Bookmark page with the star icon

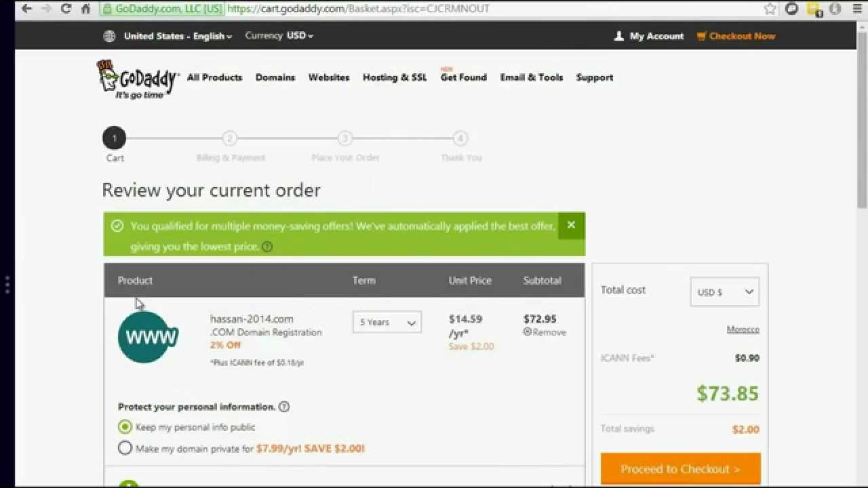coord(770,9)
